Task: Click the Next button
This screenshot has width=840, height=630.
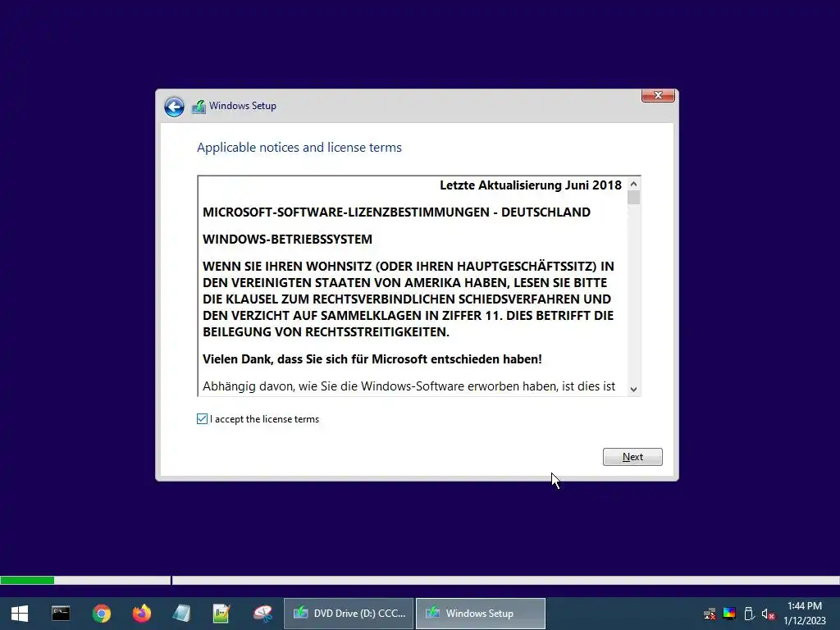Action: pyautogui.click(x=632, y=457)
